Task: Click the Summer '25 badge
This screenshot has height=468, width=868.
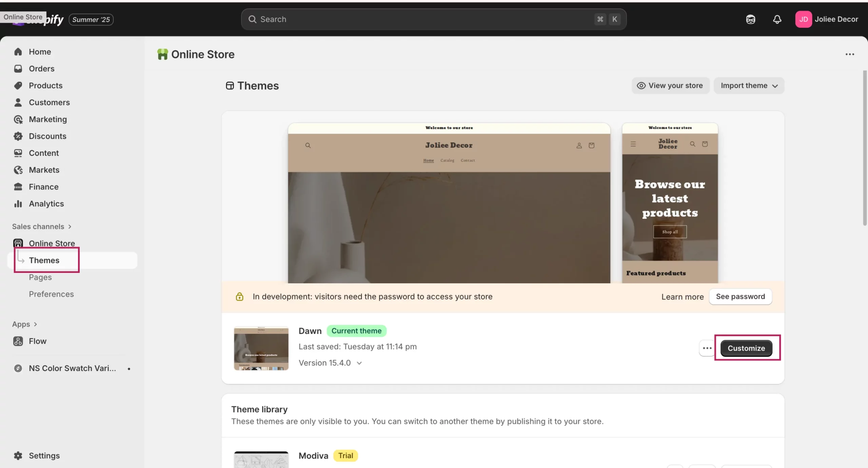Action: [x=91, y=20]
